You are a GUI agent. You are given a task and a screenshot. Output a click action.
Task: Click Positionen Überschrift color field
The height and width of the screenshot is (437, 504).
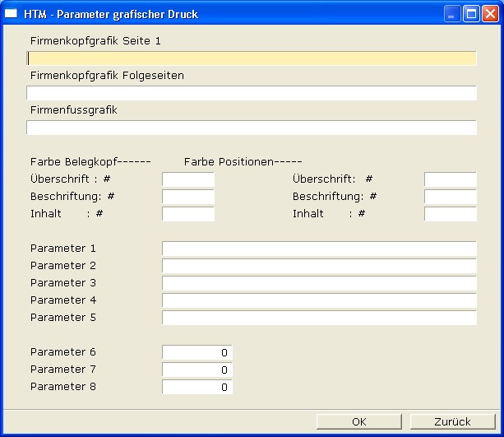pyautogui.click(x=450, y=179)
